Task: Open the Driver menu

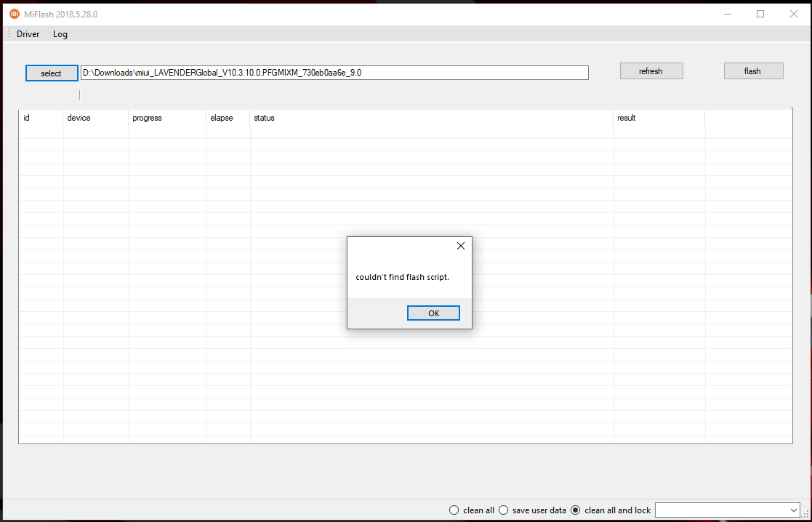Action: (x=28, y=34)
